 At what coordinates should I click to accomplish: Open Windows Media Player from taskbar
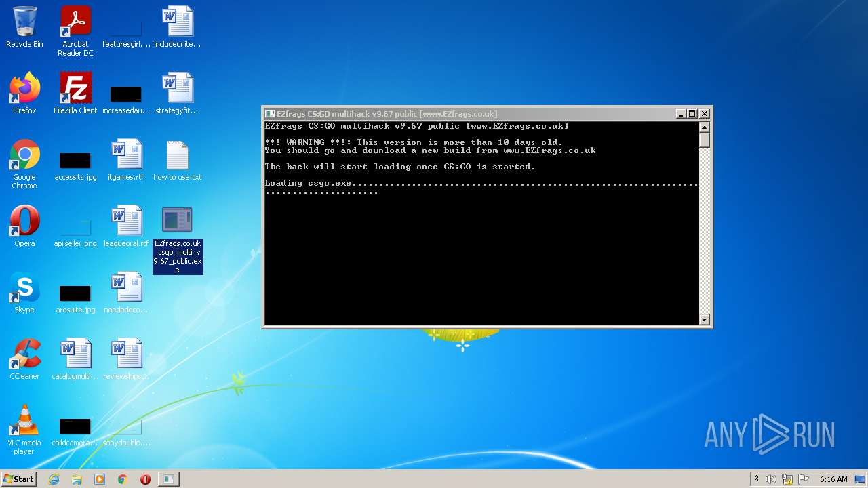click(100, 479)
